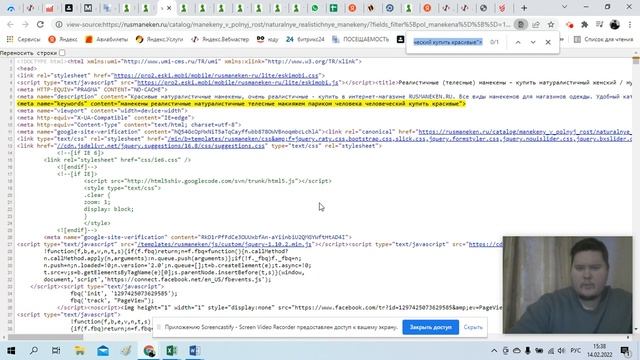Show site info for the view-source address
Viewport: 640px width, 360px height.
pyautogui.click(x=59, y=24)
